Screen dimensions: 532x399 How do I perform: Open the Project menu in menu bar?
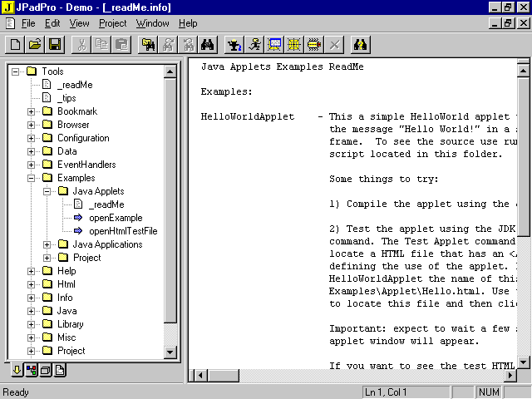[112, 23]
